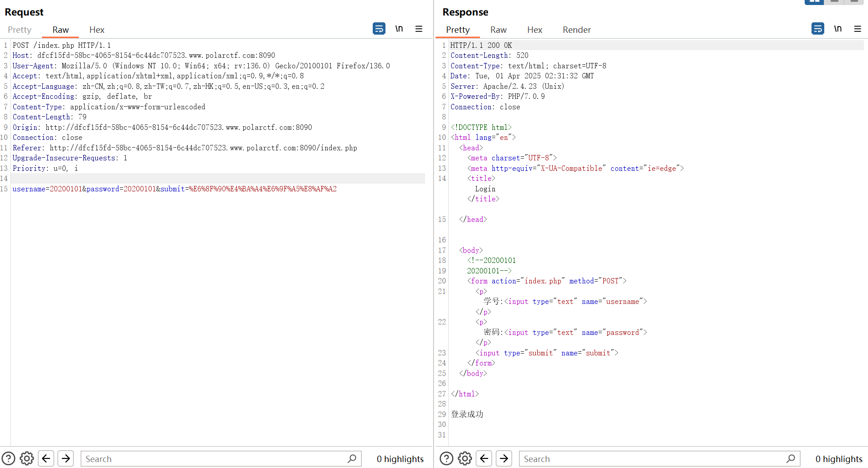Go to next match in Response search
Image resolution: width=868 pixels, height=468 pixels.
[x=504, y=458]
